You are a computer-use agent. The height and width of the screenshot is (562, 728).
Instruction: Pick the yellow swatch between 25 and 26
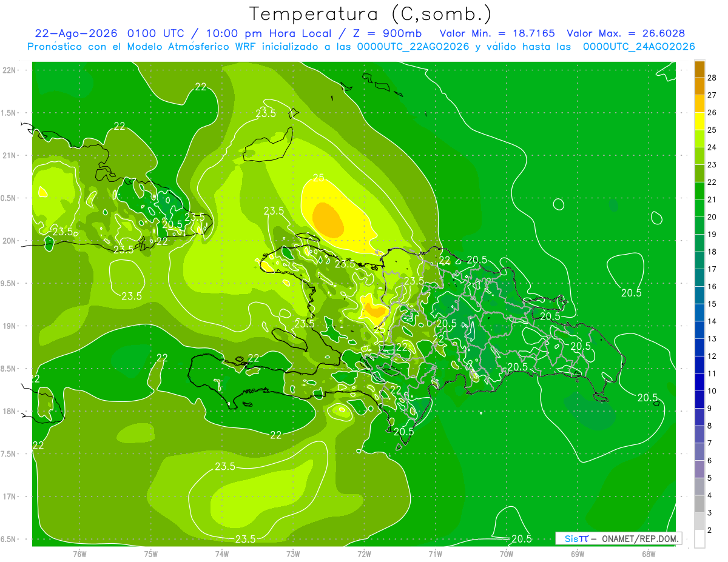click(x=699, y=121)
